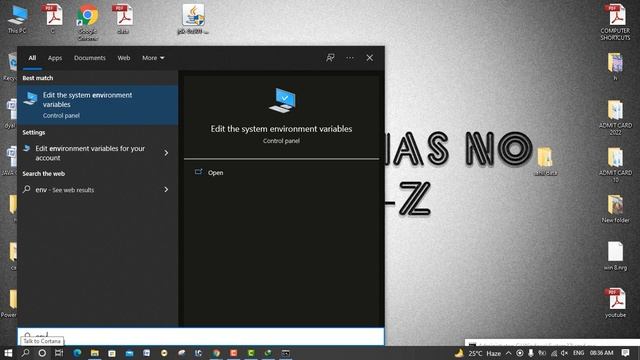Click the microphone tray icon
The height and width of the screenshot is (360, 640).
pyautogui.click(x=531, y=353)
